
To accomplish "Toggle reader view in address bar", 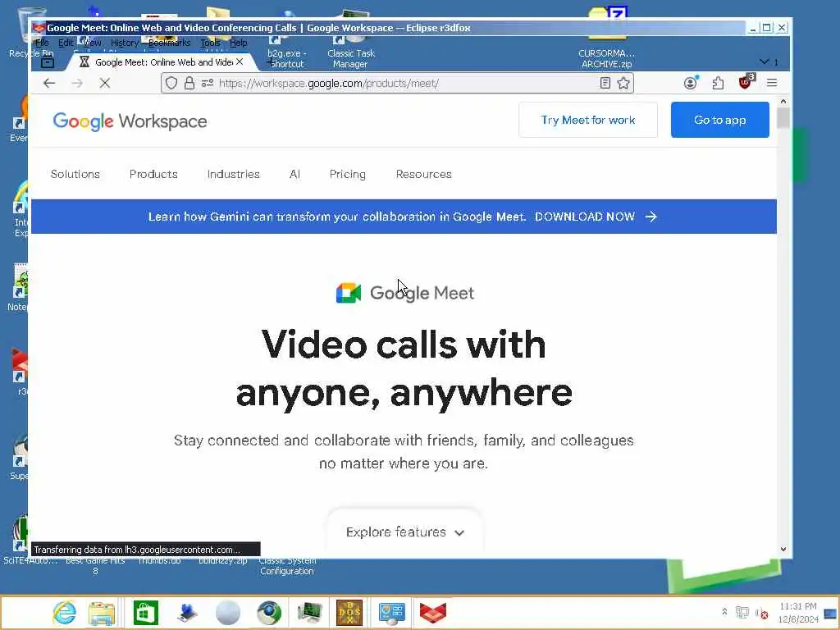I will pos(605,83).
